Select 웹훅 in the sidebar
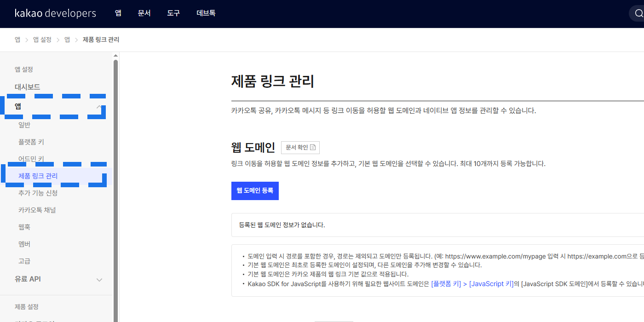 point(24,227)
